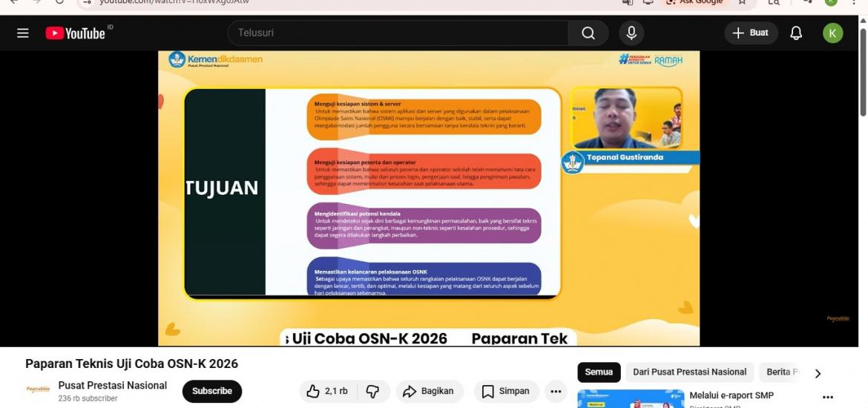
Task: Click the magnifier search button
Action: [588, 33]
